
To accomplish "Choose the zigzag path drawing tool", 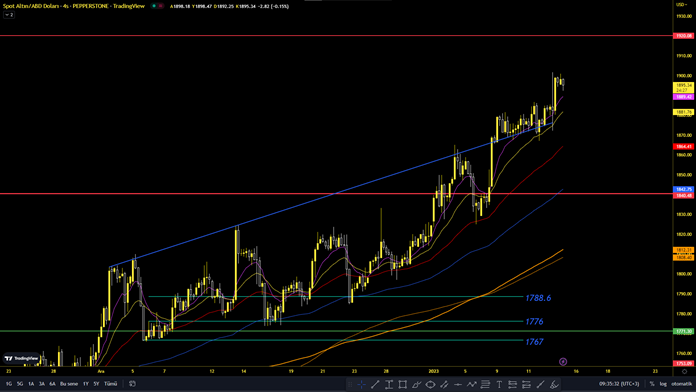I will click(471, 384).
